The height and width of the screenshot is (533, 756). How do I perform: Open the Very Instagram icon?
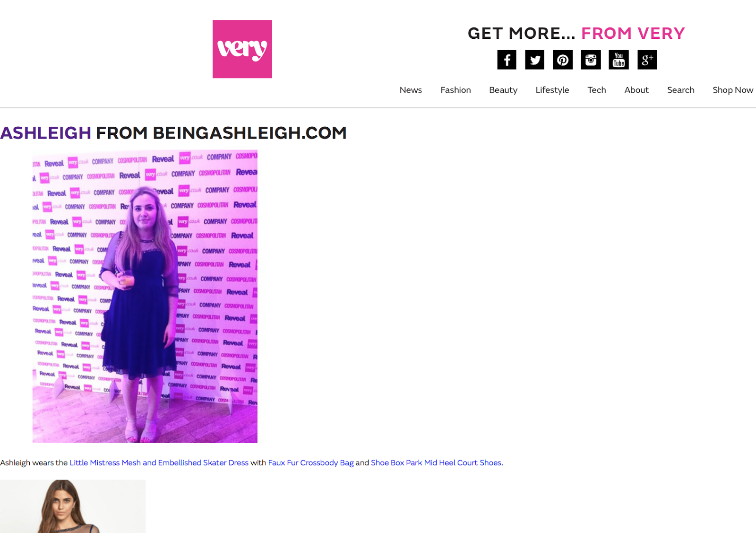tap(591, 60)
